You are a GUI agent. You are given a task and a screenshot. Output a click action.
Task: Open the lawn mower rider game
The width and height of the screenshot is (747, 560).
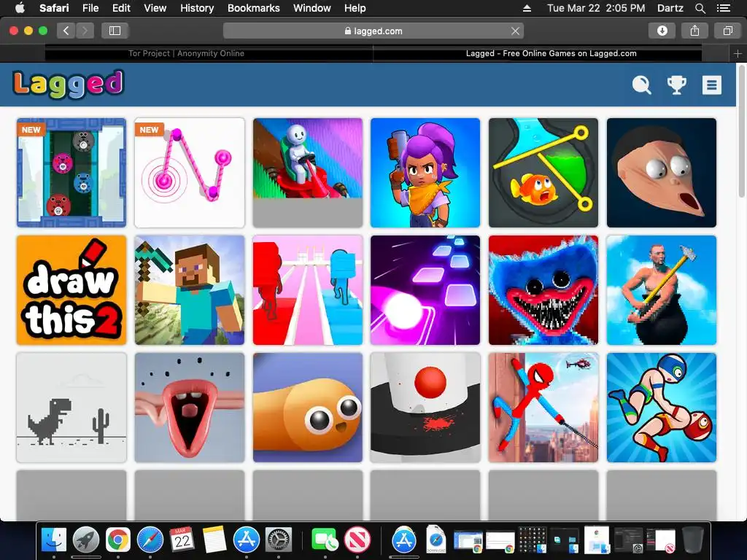coord(308,173)
